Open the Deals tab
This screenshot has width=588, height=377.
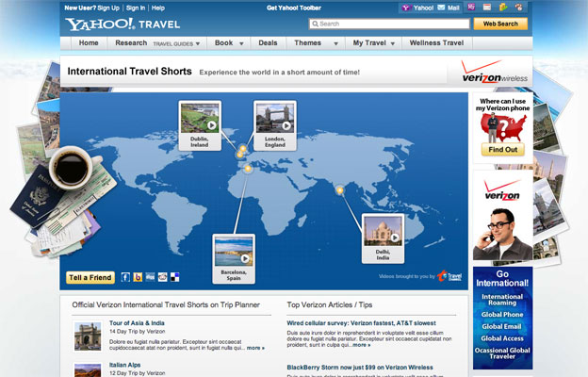(268, 42)
